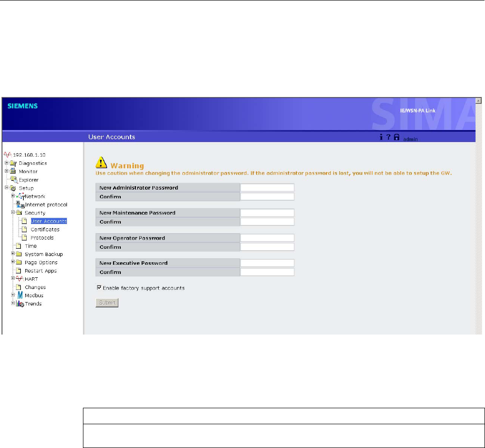Expand the Network tree node
The height and width of the screenshot is (448, 485).
13,196
